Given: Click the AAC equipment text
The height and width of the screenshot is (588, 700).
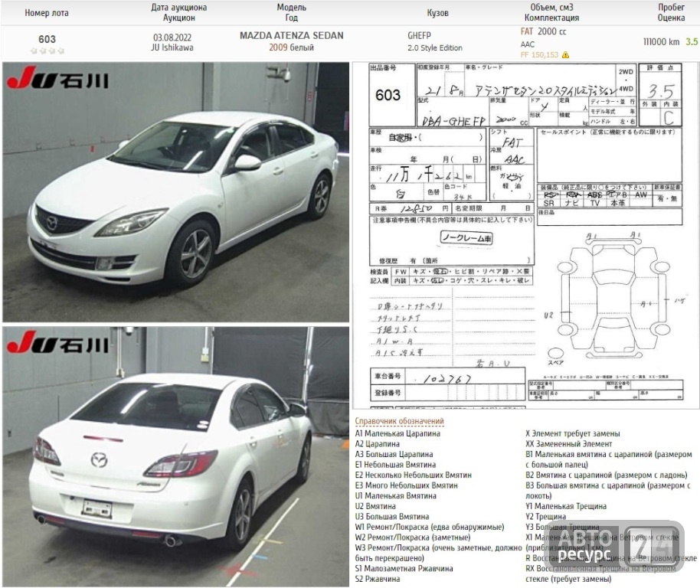Looking at the screenshot, I should point(527,44).
